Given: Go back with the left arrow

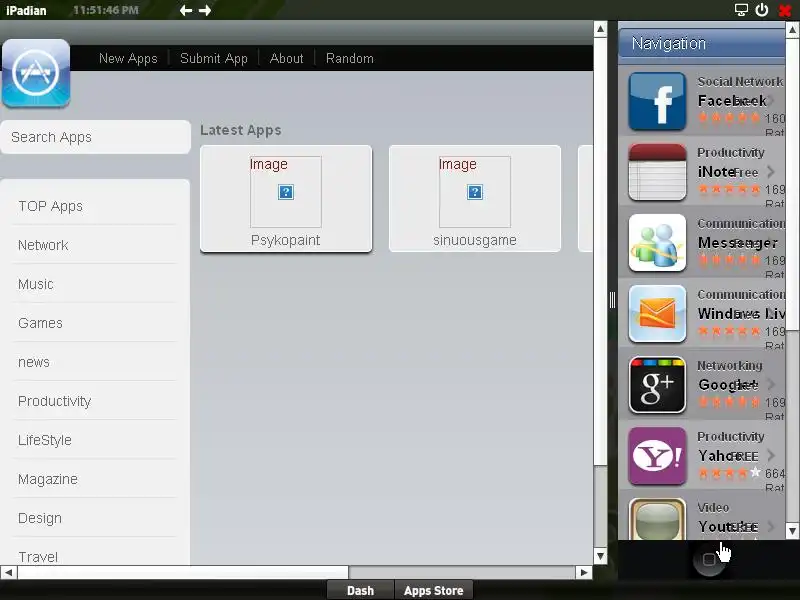Looking at the screenshot, I should coord(186,10).
